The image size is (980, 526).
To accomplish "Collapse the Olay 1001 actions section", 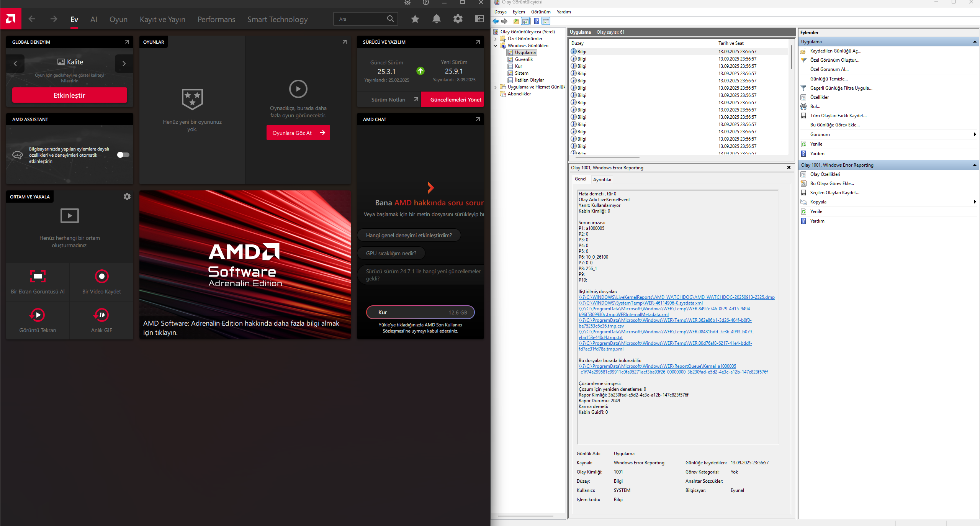I will [975, 165].
